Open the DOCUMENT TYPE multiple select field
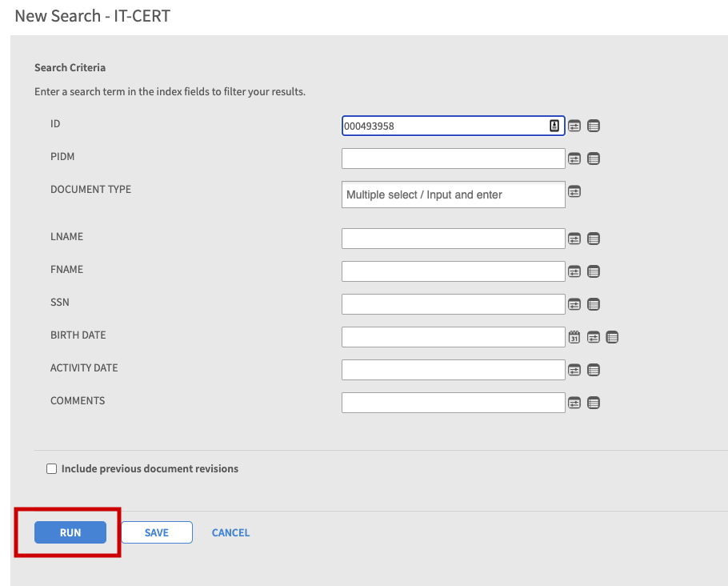 coord(453,195)
